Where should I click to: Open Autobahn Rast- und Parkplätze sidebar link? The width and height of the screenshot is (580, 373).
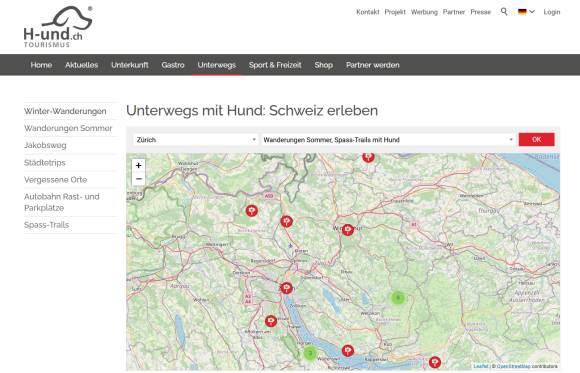tap(62, 202)
